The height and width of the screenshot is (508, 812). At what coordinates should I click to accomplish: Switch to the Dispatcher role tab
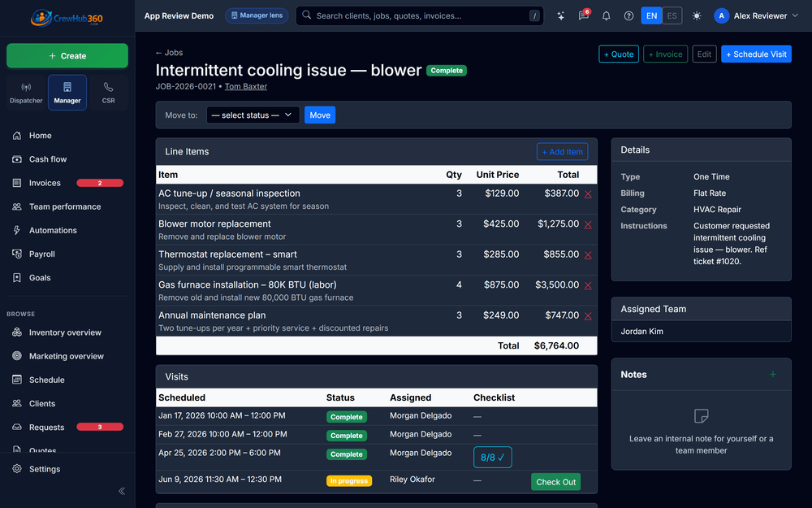(26, 93)
